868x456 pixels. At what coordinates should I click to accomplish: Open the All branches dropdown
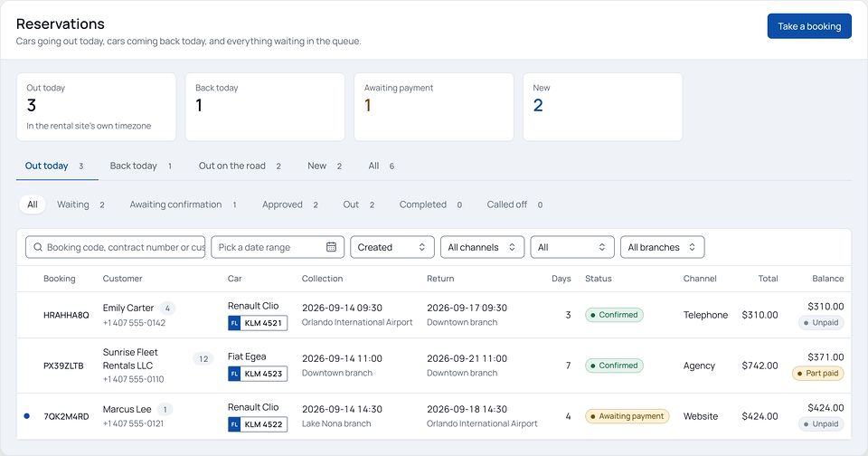click(x=662, y=247)
